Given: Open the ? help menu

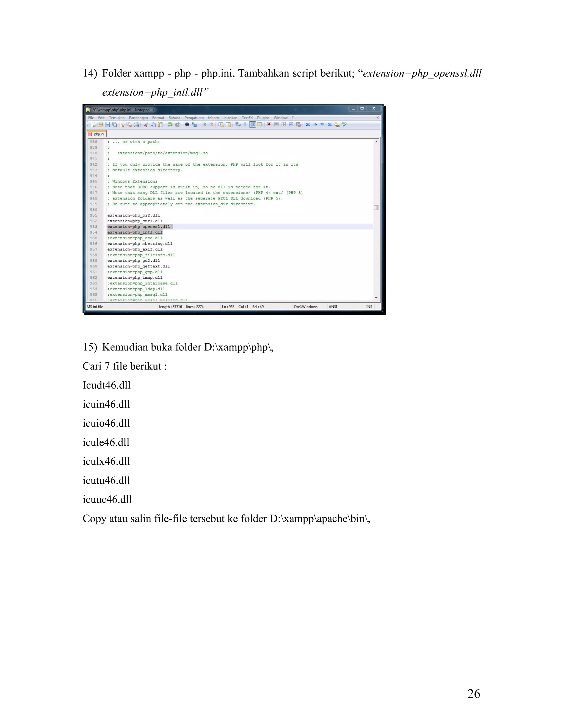Looking at the screenshot, I should pos(293,118).
